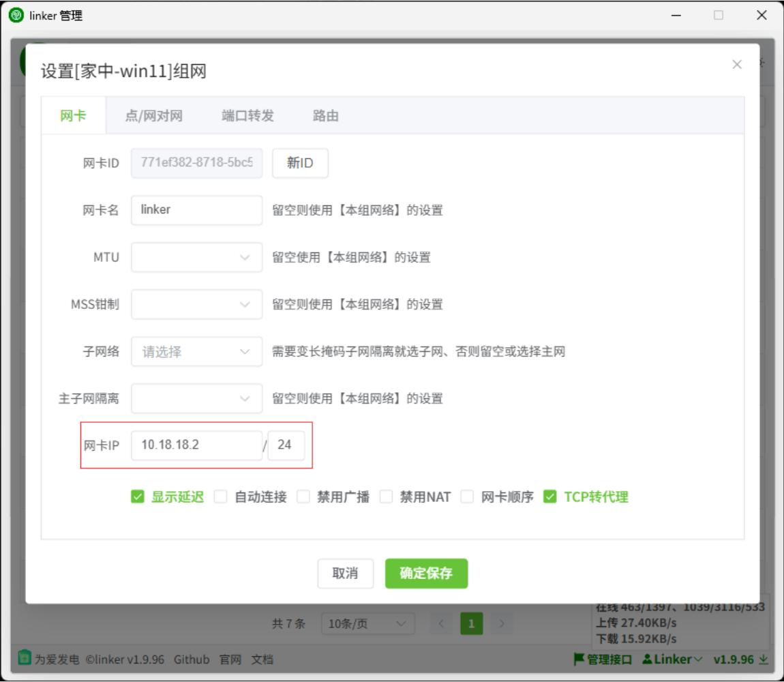Click the 网卡ID field
This screenshot has width=784, height=682.
click(x=196, y=163)
